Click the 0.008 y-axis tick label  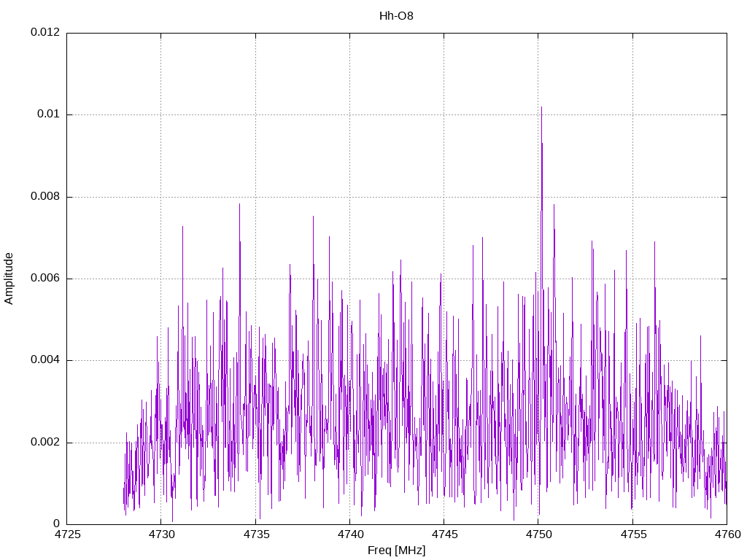[x=45, y=197]
